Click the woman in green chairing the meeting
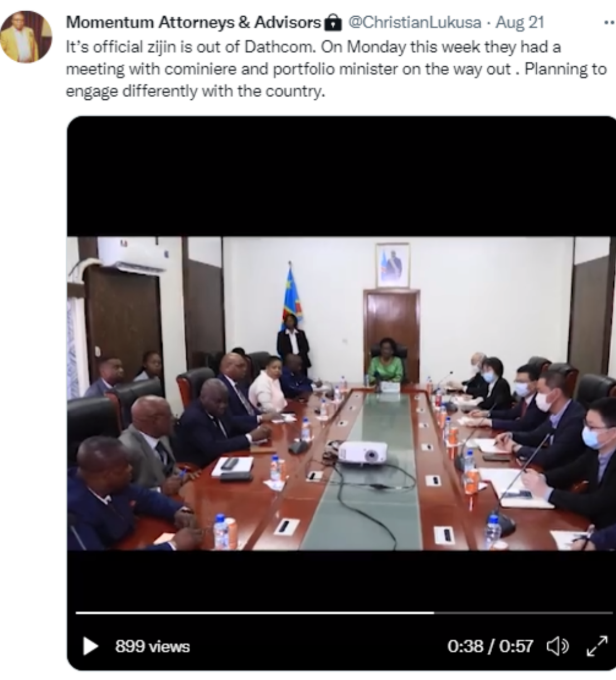The width and height of the screenshot is (616, 680). [385, 364]
